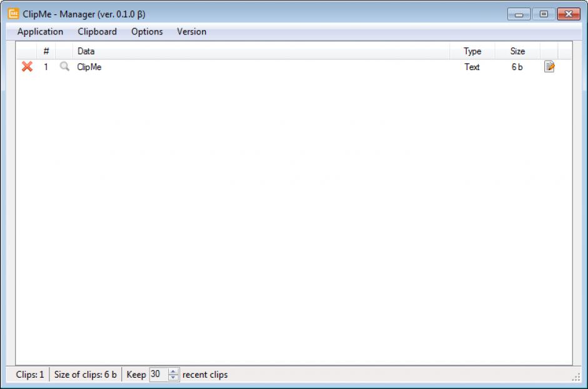This screenshot has height=389, width=588.
Task: Click the Text type cell of clip 1
Action: (x=472, y=67)
